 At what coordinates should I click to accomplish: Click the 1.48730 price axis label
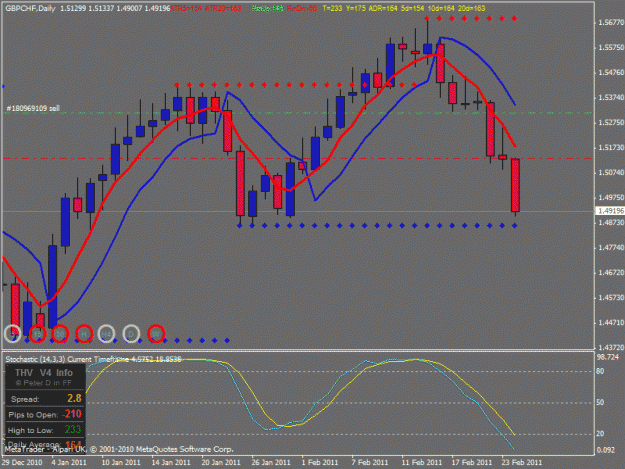click(x=611, y=223)
